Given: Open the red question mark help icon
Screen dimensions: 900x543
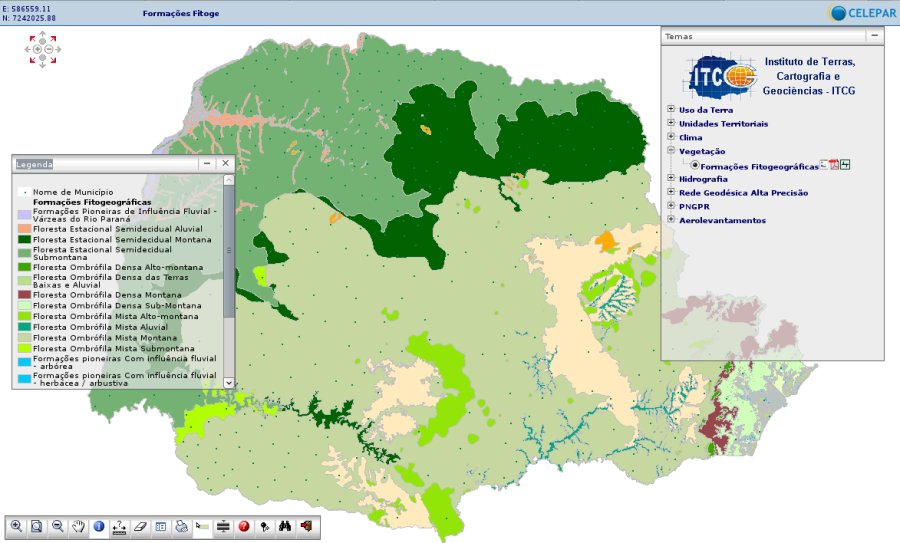Looking at the screenshot, I should [x=244, y=526].
